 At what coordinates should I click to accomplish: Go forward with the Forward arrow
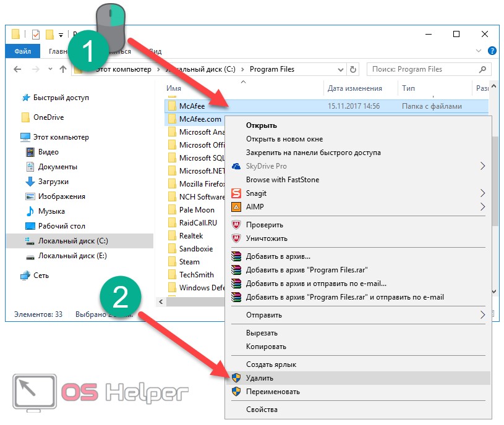pos(36,69)
